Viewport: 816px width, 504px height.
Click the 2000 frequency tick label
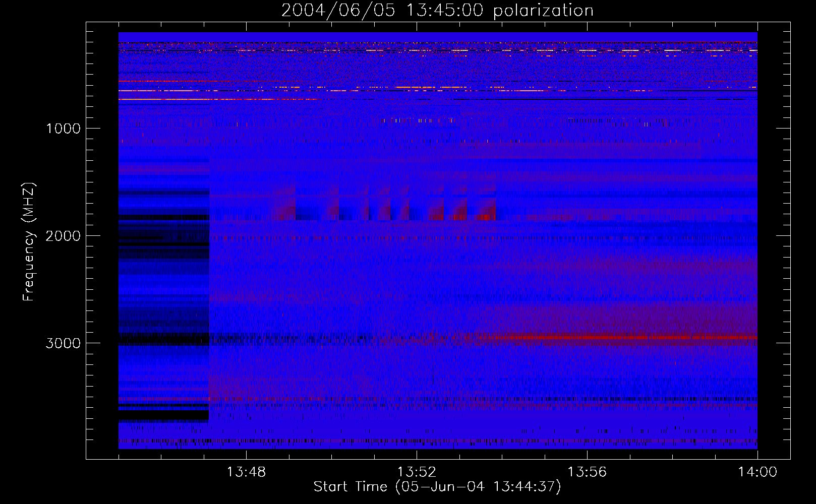click(63, 236)
